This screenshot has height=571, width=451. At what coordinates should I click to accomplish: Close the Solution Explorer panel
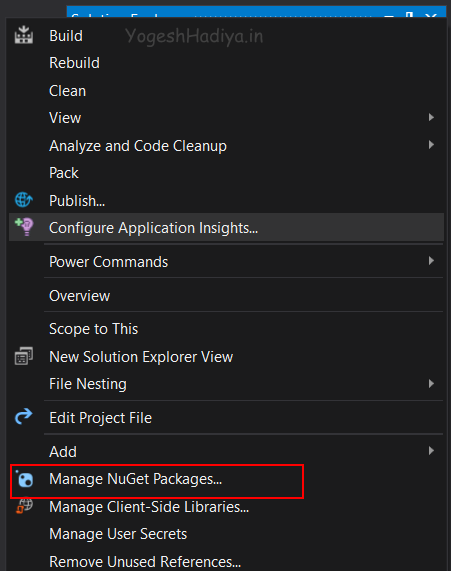pyautogui.click(x=431, y=16)
